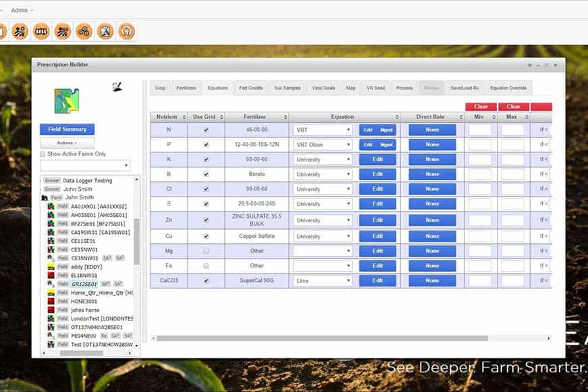
Task: Click the farm icon beside John Smith farm
Action: (x=45, y=197)
